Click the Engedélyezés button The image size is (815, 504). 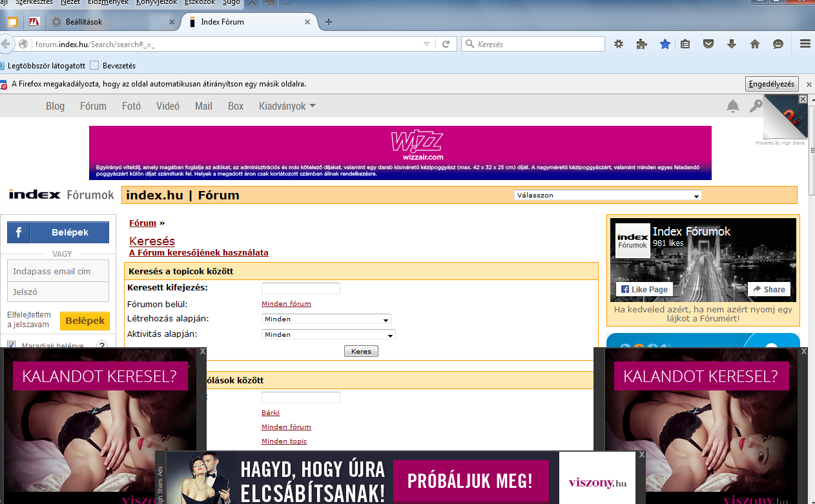(772, 84)
